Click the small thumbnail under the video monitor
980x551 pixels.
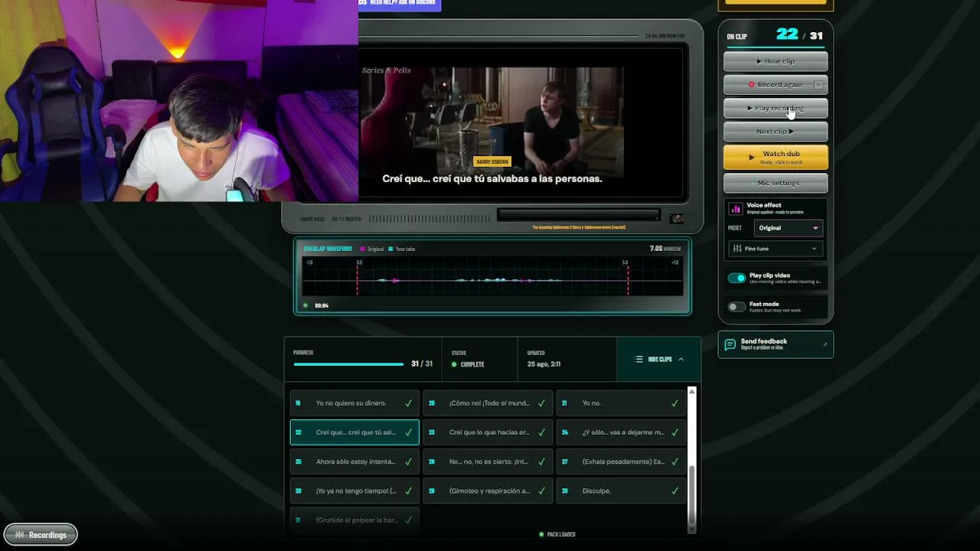click(677, 219)
